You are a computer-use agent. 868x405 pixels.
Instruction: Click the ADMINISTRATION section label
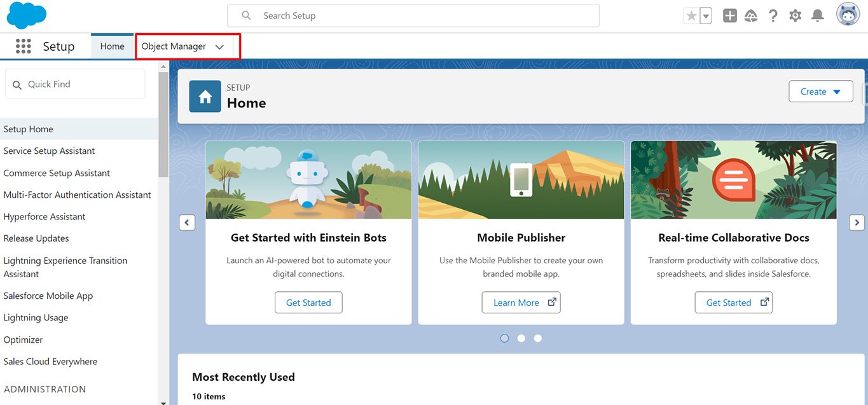coord(45,389)
